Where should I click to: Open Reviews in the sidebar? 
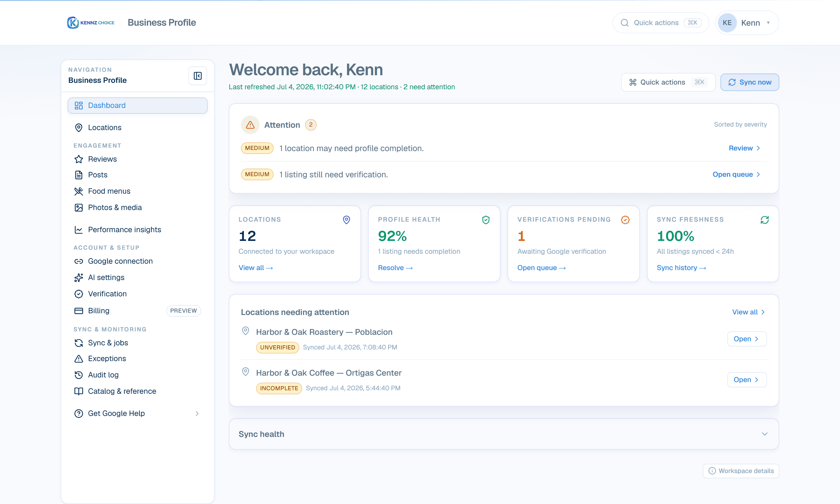tap(137, 159)
